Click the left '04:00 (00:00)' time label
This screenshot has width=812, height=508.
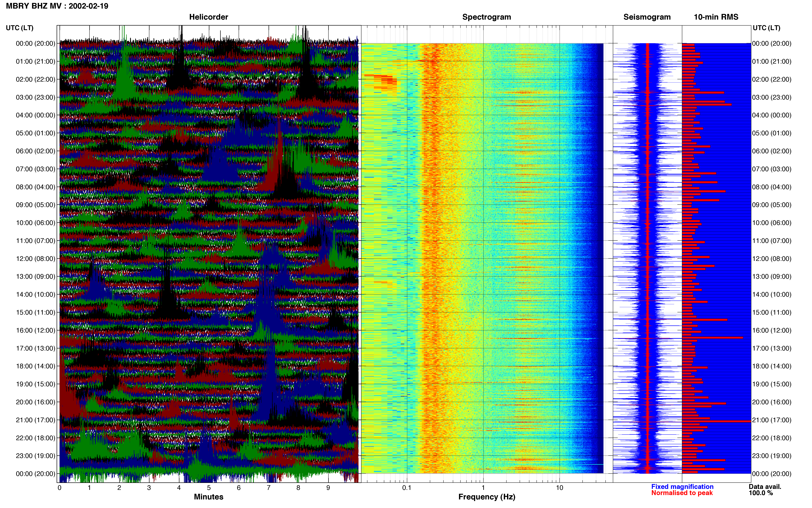click(x=36, y=115)
